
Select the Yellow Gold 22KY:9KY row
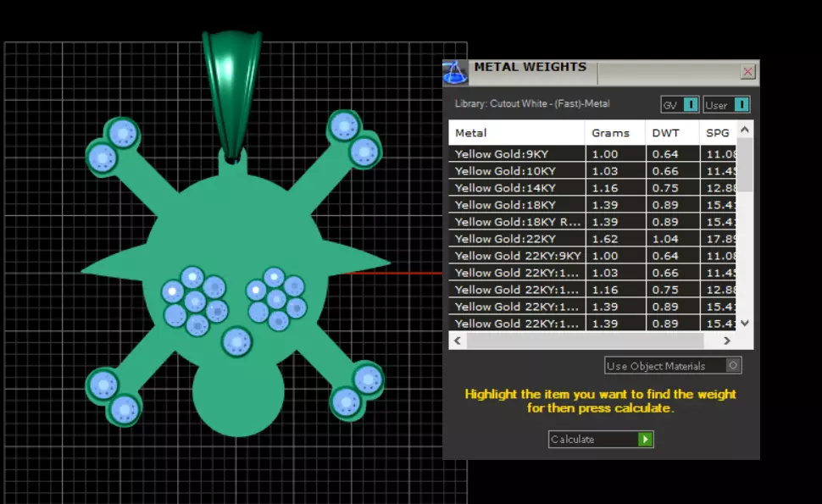click(x=592, y=256)
